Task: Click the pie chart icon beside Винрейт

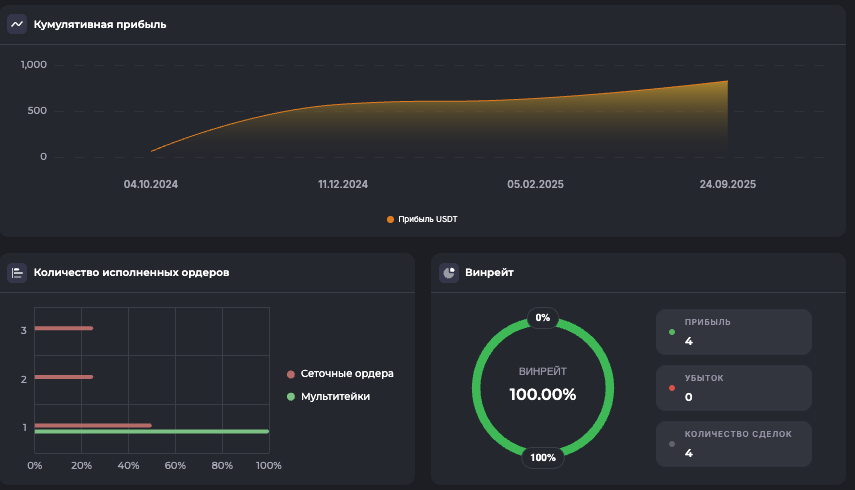Action: click(x=449, y=272)
